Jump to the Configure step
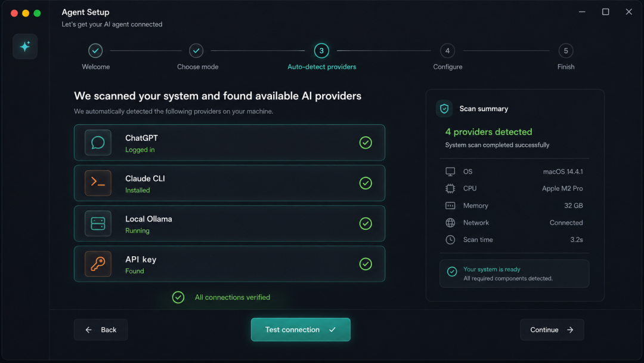Image resolution: width=644 pixels, height=363 pixels. [x=448, y=51]
